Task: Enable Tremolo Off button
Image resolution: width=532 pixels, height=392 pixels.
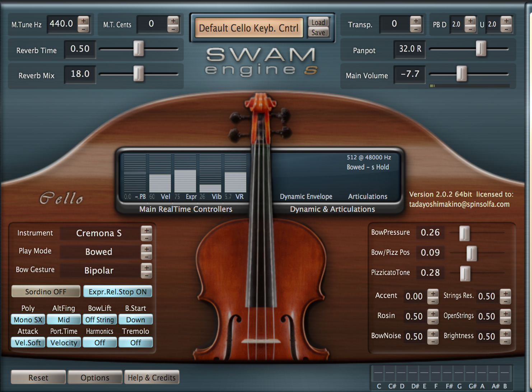Action: click(136, 342)
